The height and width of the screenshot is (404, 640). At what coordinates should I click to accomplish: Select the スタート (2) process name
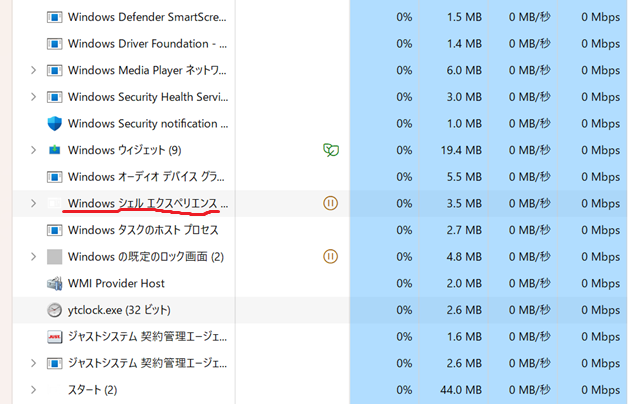coord(92,390)
